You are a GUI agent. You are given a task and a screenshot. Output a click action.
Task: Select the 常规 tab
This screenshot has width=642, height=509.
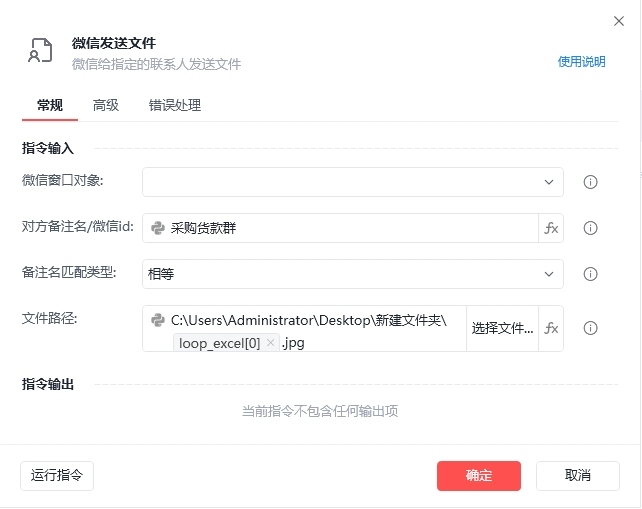[50, 105]
